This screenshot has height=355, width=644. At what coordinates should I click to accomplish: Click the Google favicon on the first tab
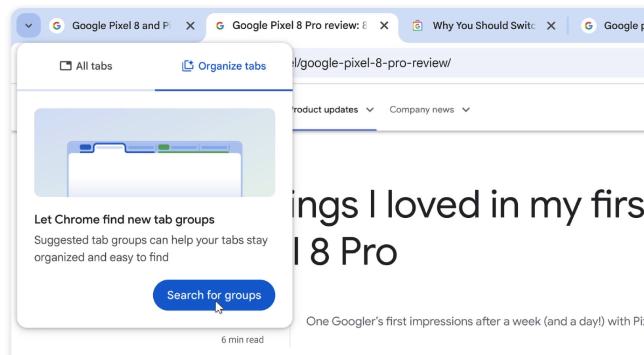pyautogui.click(x=57, y=25)
